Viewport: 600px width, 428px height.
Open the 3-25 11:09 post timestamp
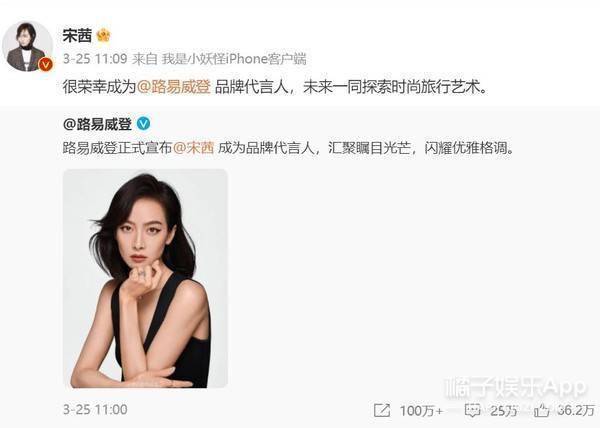[95, 59]
